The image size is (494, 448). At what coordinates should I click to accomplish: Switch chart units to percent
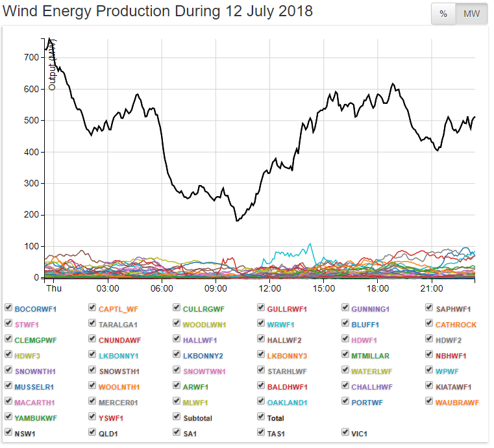coord(443,14)
